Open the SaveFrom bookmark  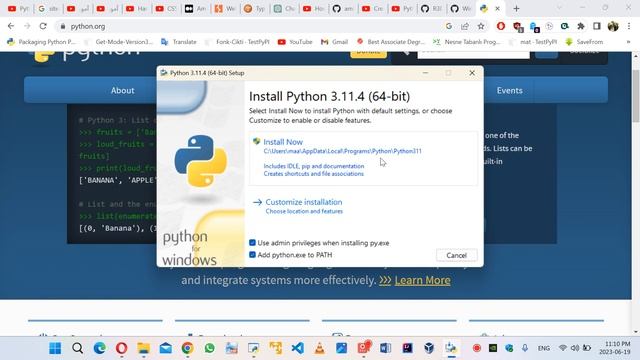click(x=584, y=42)
